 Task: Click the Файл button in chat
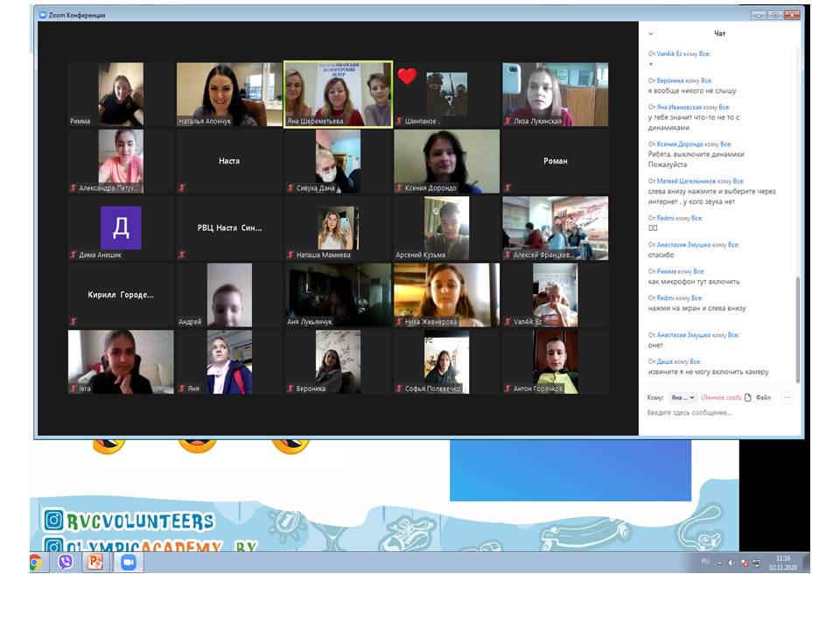click(x=763, y=397)
